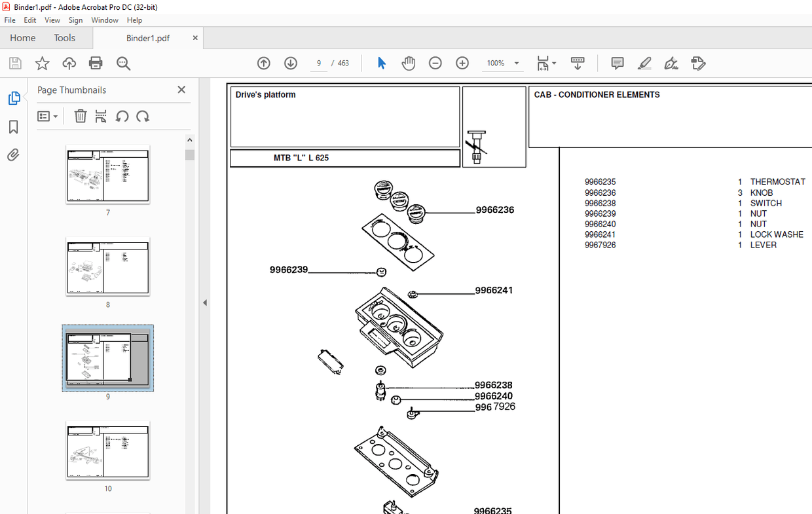Select the Hand tool in the toolbar
The height and width of the screenshot is (514, 812).
(x=408, y=63)
